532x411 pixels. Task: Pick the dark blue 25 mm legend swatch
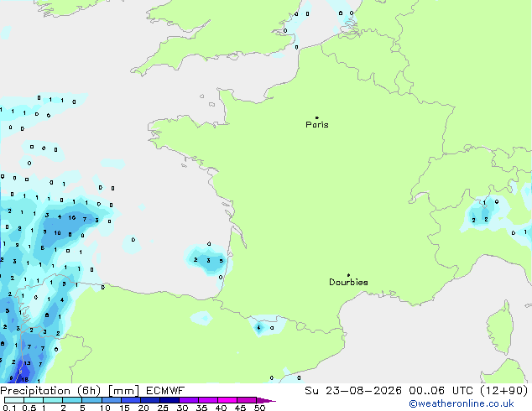click(170, 400)
